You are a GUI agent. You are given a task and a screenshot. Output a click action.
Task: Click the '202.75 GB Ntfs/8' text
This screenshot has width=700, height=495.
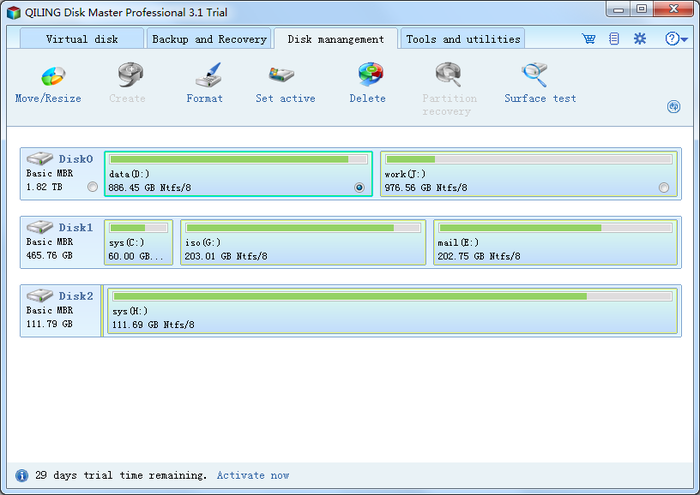479,256
